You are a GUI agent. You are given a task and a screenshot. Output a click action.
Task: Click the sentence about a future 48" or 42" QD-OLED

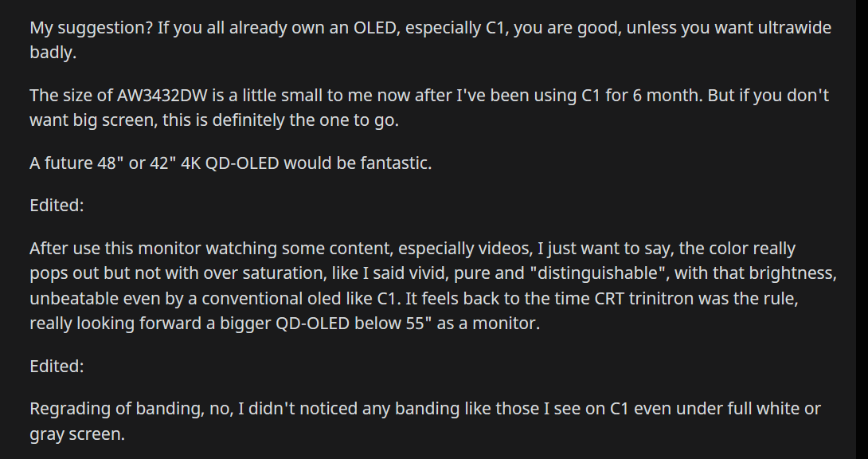[x=230, y=163]
